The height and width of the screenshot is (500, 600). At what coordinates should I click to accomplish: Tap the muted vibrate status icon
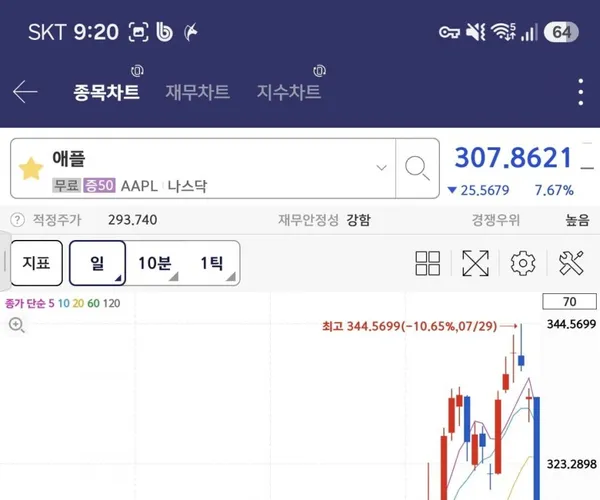(476, 32)
